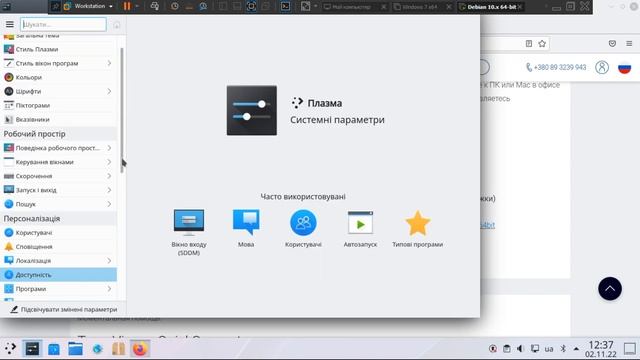640x360 pixels.
Task: Expand Стиль вікон програм submenu arrow
Action: [109, 63]
